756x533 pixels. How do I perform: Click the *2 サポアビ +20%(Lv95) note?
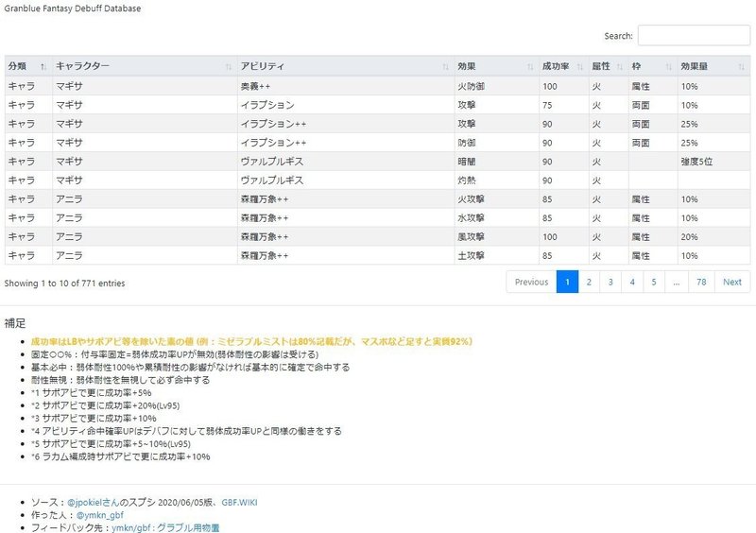pyautogui.click(x=105, y=405)
